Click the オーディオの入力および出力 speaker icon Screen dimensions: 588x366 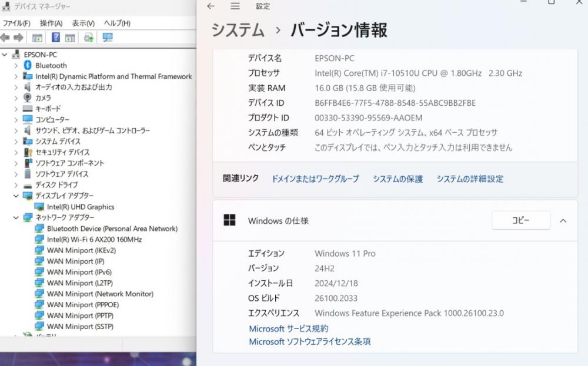tap(28, 87)
